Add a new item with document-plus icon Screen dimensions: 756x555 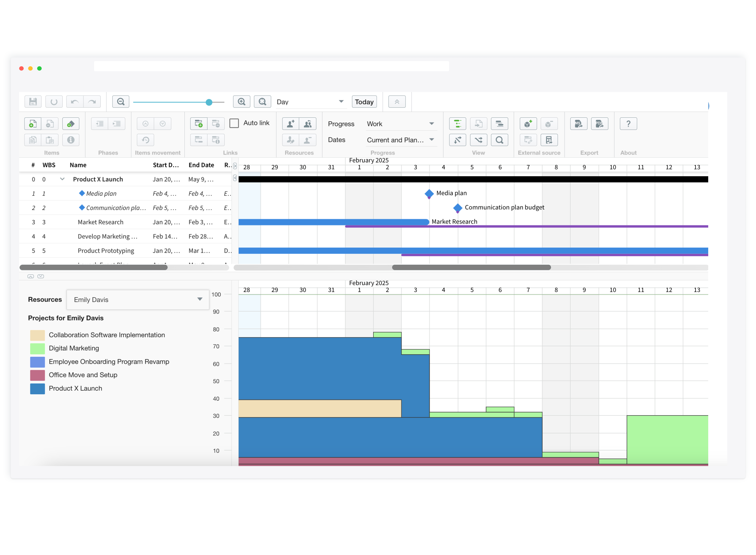coord(33,124)
